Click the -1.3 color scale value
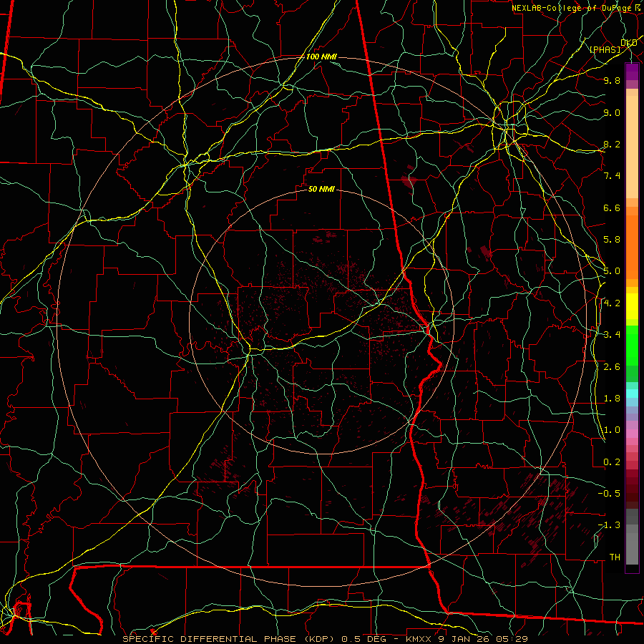 (x=609, y=525)
